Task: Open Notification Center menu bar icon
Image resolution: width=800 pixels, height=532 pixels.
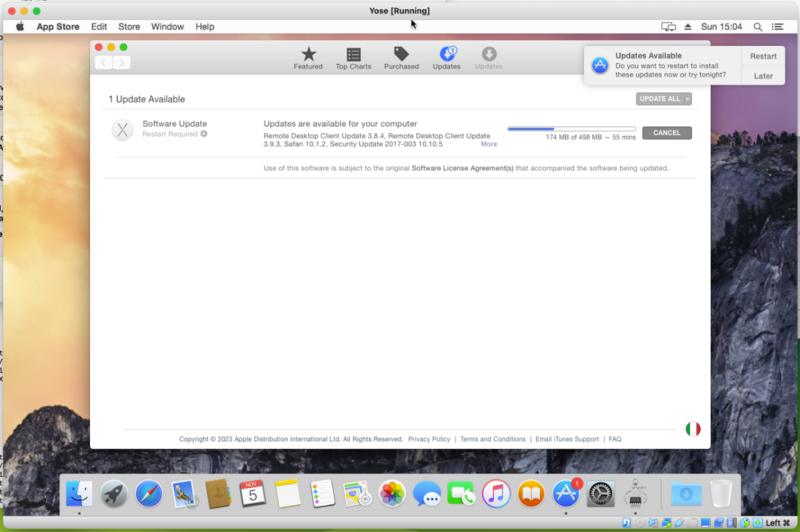Action: [778, 27]
